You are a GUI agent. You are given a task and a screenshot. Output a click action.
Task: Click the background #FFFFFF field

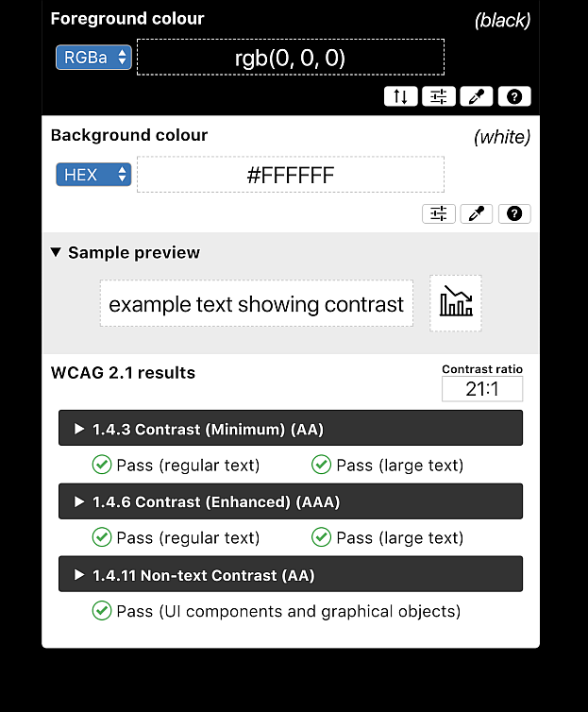291,175
